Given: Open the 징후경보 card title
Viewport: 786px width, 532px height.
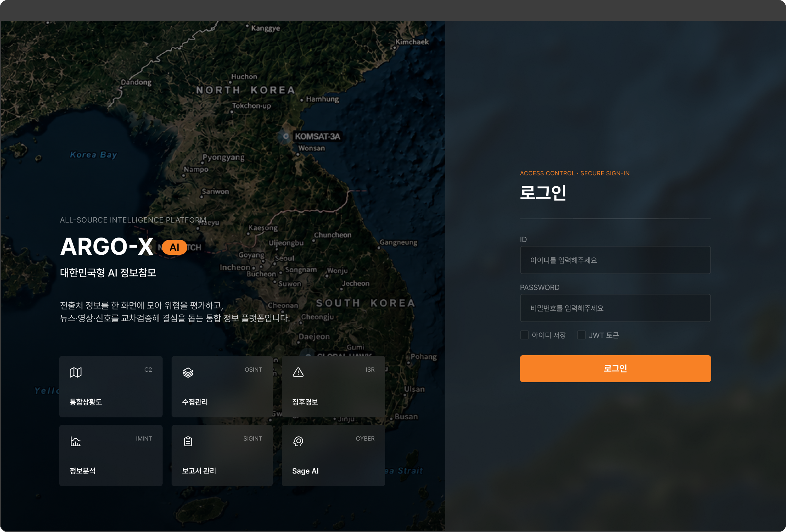Looking at the screenshot, I should 305,402.
